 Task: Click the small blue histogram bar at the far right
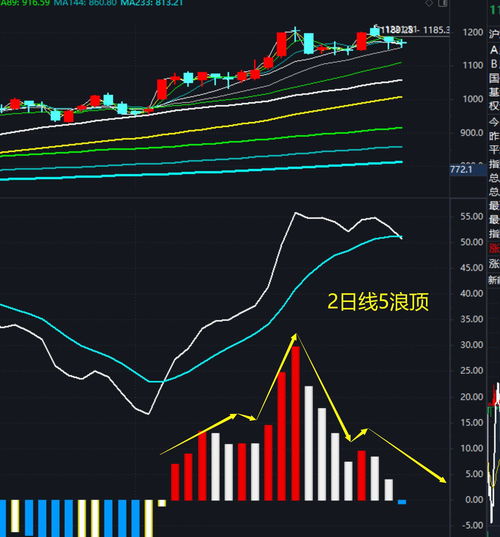coord(402,502)
